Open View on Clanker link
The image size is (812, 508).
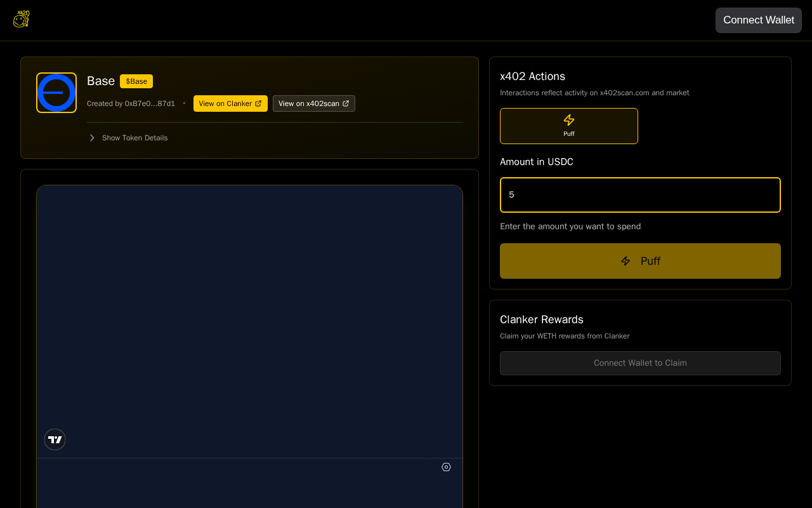coord(230,104)
